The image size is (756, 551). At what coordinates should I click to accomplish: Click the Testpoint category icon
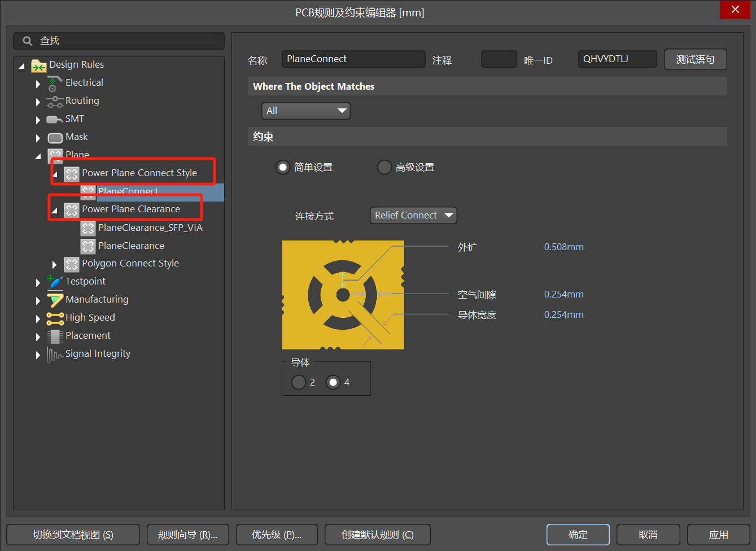coord(55,281)
